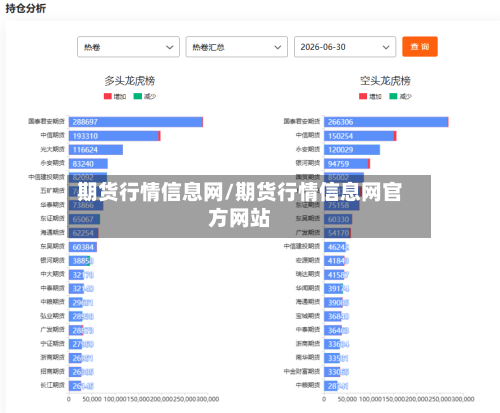Toggle 增加 legend in 空头龙虎榜 chart

pos(370,96)
